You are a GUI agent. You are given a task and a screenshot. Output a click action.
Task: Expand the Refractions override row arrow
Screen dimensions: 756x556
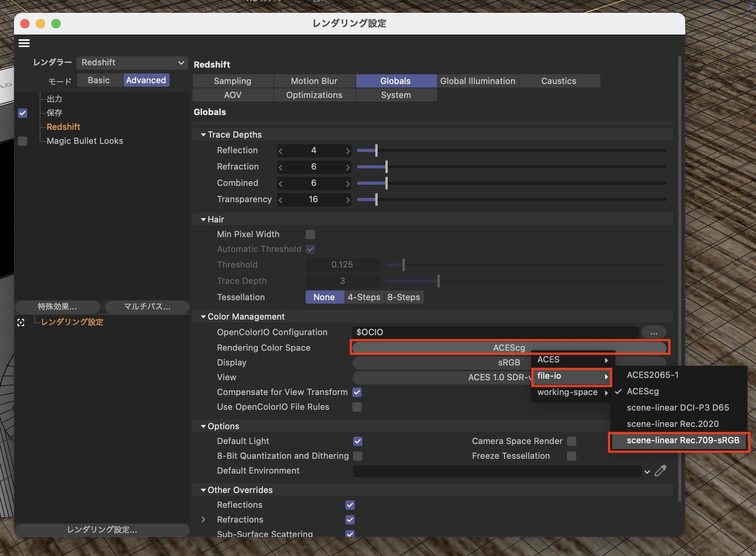coord(203,519)
